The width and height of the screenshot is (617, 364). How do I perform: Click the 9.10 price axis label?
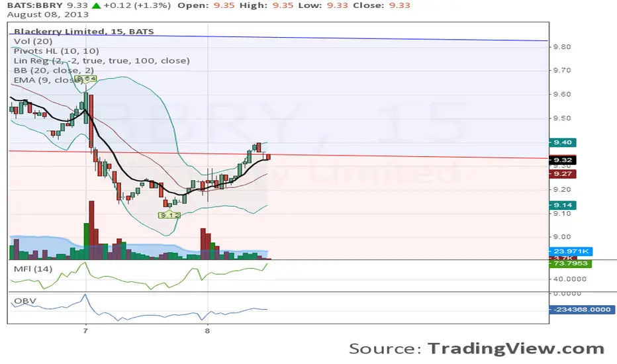562,214
